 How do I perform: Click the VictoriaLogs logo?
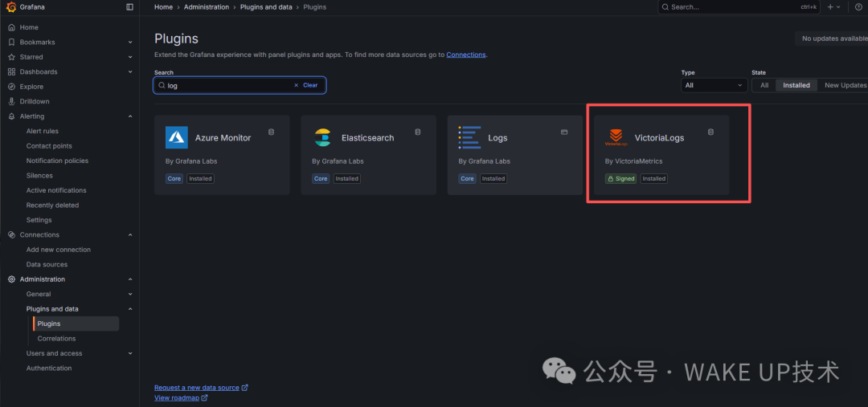pyautogui.click(x=616, y=138)
